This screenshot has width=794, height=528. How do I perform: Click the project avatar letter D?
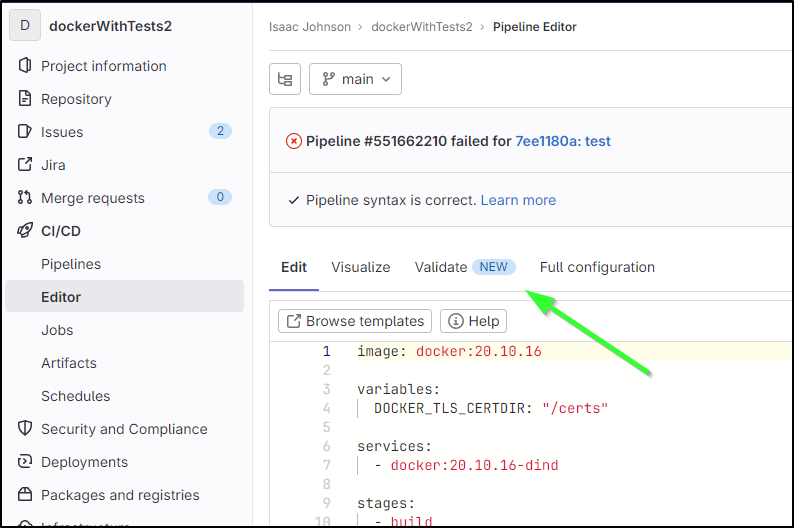[25, 25]
